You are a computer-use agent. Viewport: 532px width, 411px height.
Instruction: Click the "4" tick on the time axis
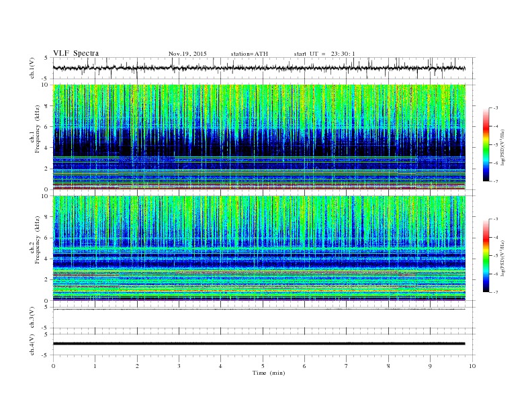220,366
